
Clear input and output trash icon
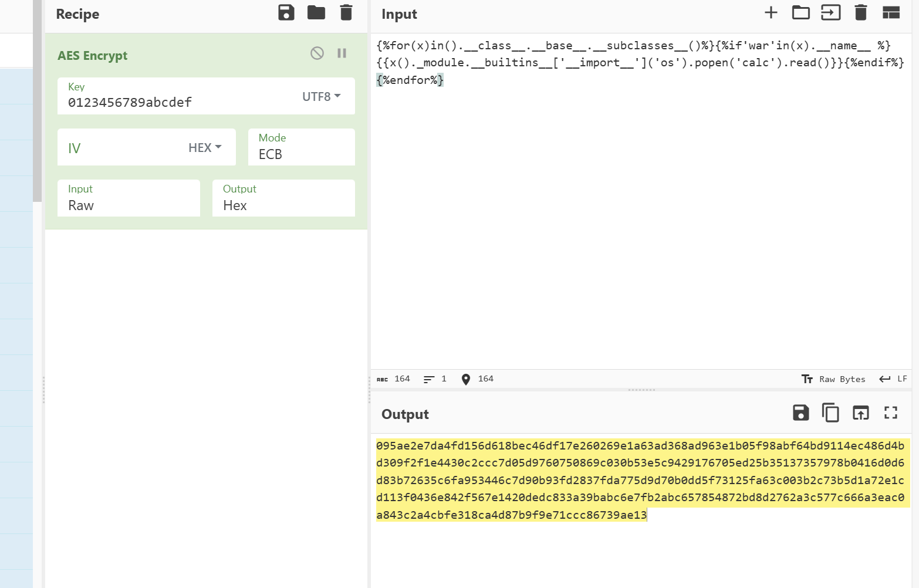[x=861, y=12]
